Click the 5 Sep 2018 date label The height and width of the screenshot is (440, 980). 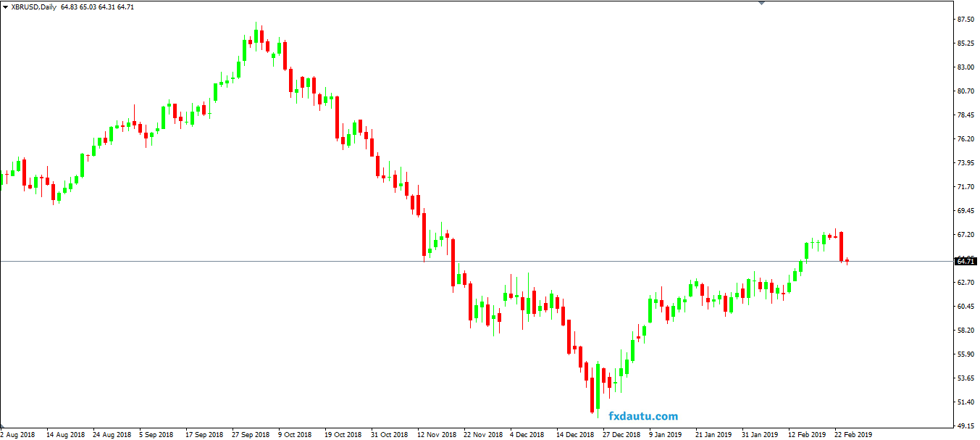(x=156, y=435)
